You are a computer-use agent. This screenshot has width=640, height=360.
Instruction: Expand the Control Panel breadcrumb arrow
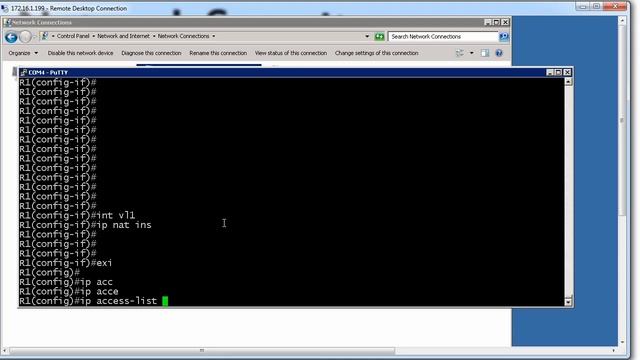(x=93, y=36)
